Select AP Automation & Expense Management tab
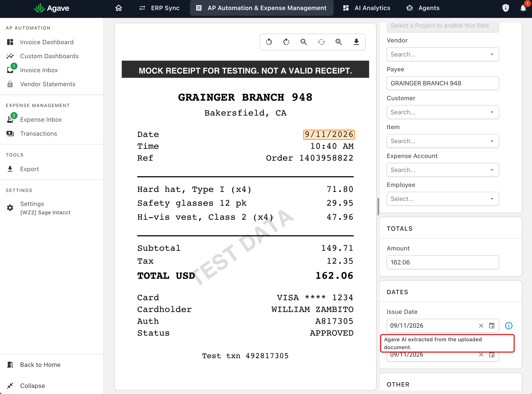532x394 pixels. pyautogui.click(x=262, y=8)
